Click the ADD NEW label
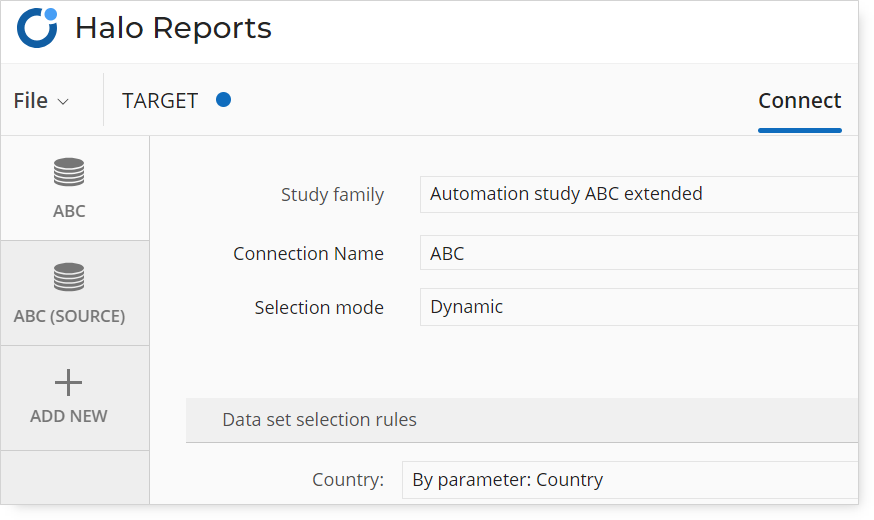 click(69, 416)
